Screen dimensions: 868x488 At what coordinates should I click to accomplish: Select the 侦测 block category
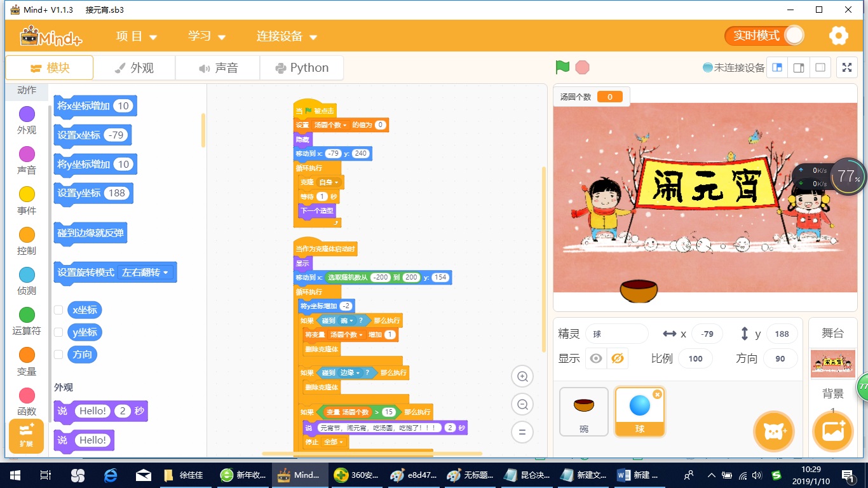[x=27, y=281]
